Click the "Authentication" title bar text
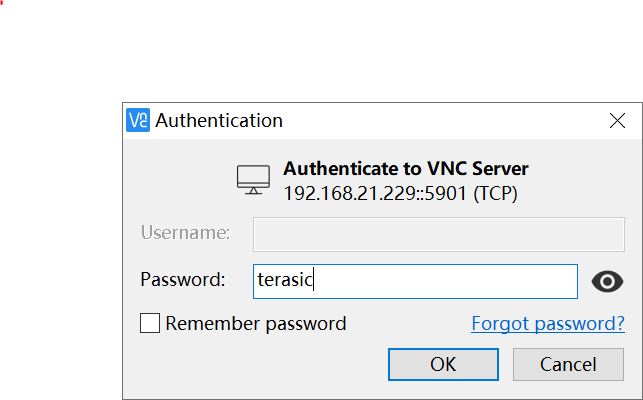Viewport: 643px width, 400px height. coord(219,120)
